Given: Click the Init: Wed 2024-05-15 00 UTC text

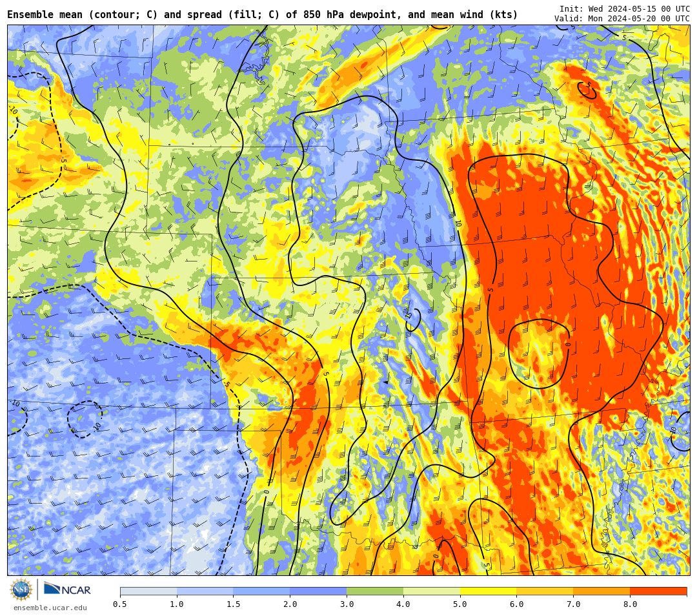Looking at the screenshot, I should pyautogui.click(x=625, y=9).
